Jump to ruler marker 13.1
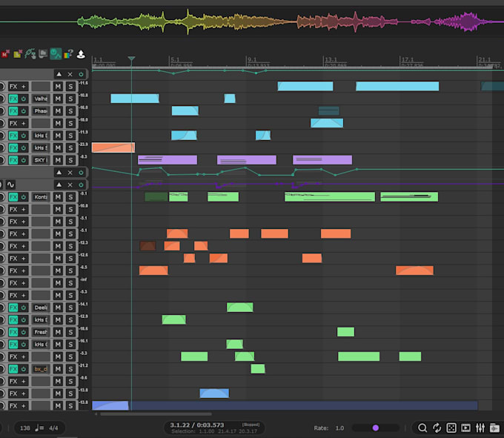 pyautogui.click(x=331, y=60)
